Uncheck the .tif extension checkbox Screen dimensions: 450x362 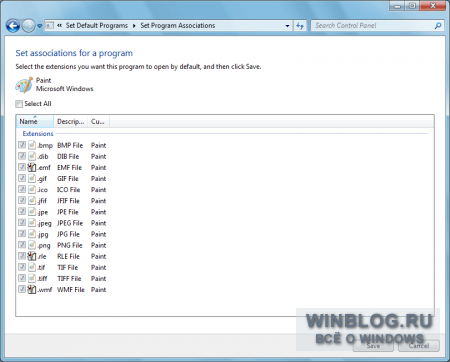click(x=22, y=267)
